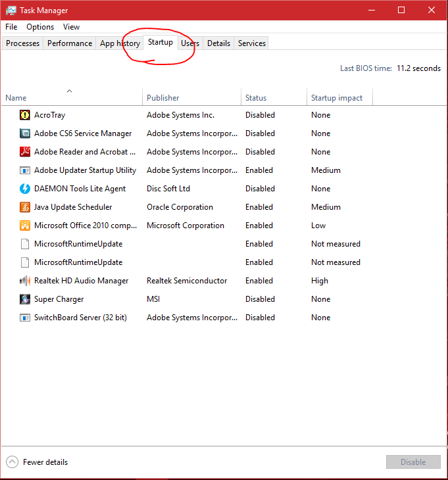Click the Realtek HD Audio Manager speaker icon
The image size is (448, 480).
point(25,281)
